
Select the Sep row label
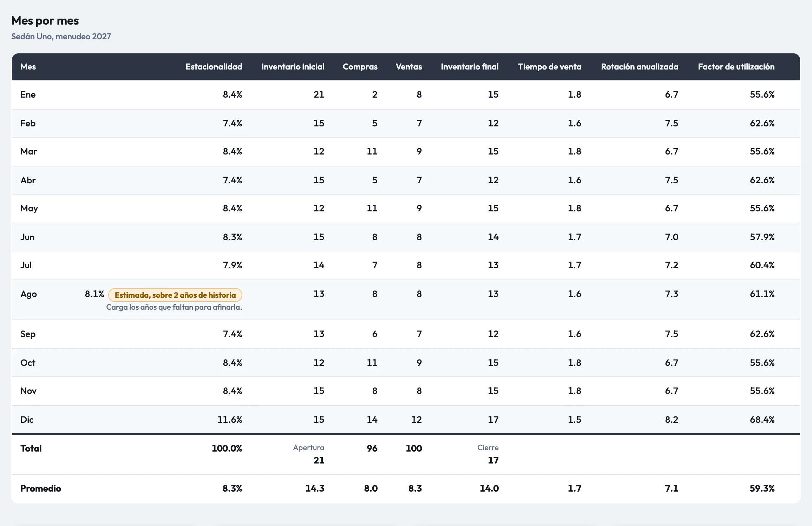point(28,334)
